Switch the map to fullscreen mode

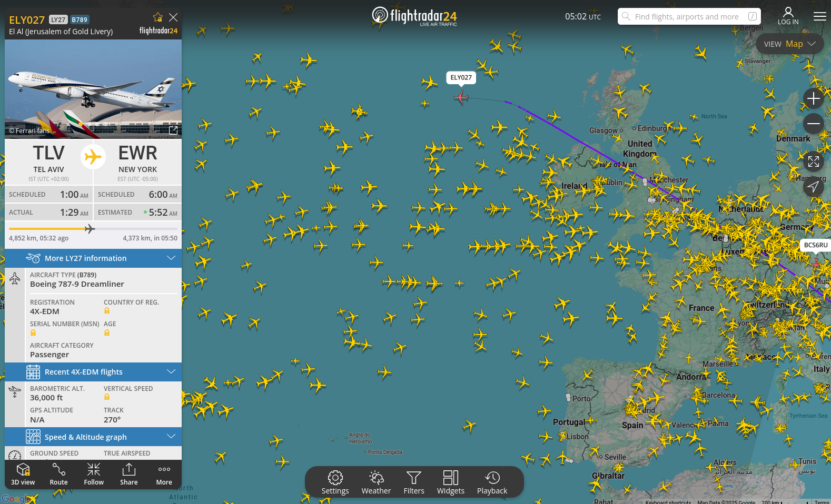tap(814, 162)
